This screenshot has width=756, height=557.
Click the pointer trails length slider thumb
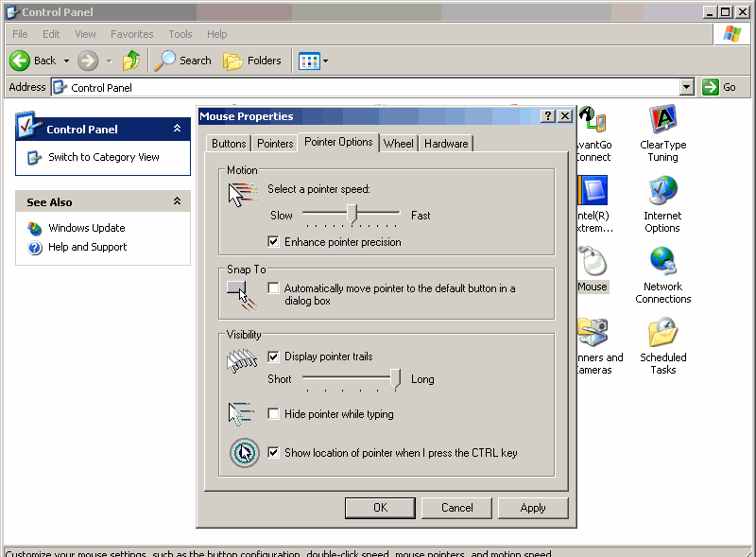click(395, 379)
